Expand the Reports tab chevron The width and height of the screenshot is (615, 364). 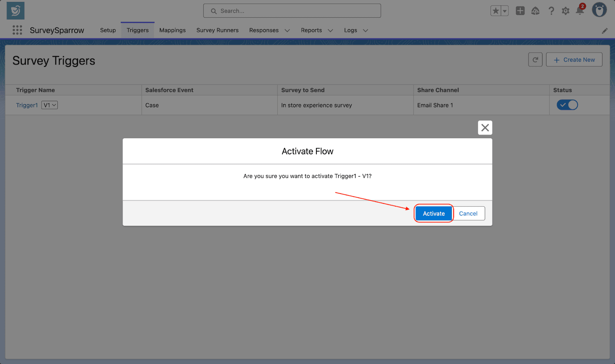(x=330, y=30)
